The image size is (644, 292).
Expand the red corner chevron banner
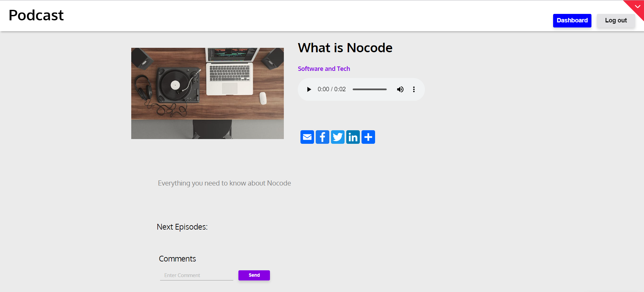tap(637, 7)
